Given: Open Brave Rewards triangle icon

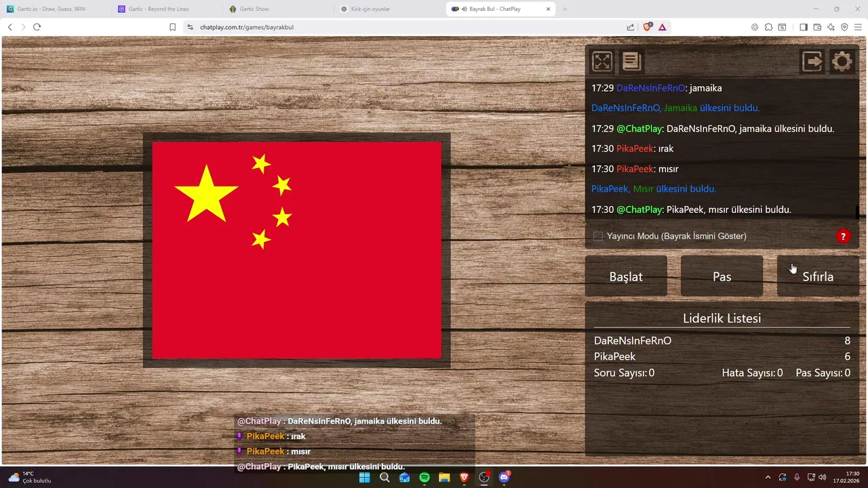Looking at the screenshot, I should click(662, 27).
